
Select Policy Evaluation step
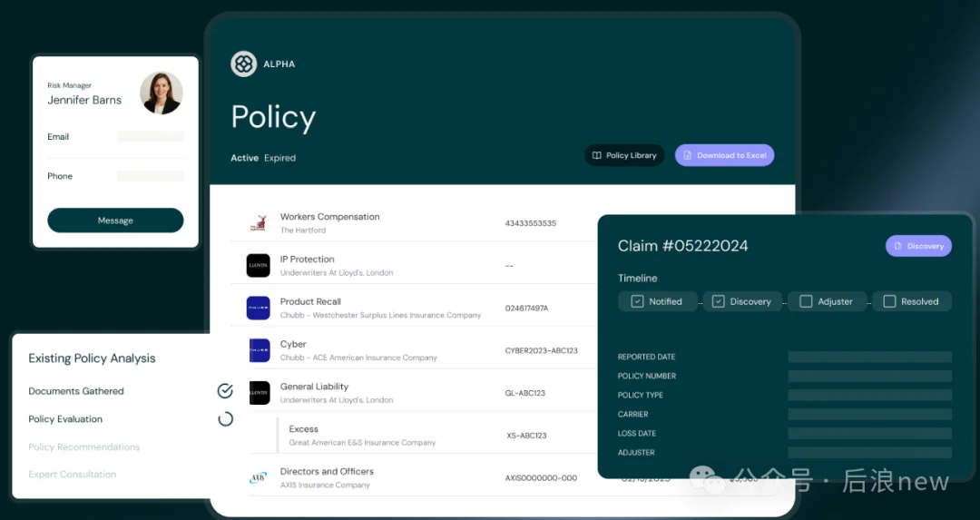pos(65,418)
